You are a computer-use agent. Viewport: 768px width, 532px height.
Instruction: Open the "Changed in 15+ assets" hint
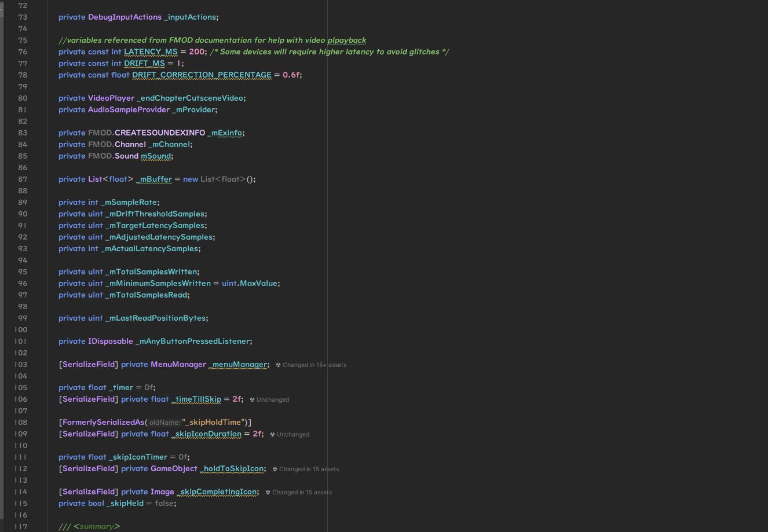pyautogui.click(x=314, y=365)
